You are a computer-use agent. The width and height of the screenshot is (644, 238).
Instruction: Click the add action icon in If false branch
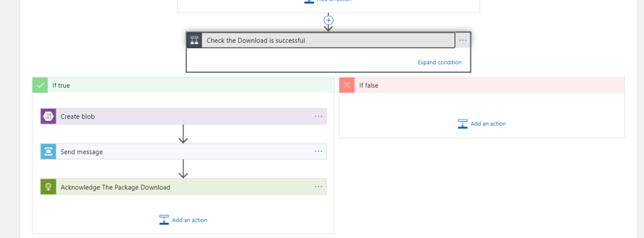coord(462,123)
